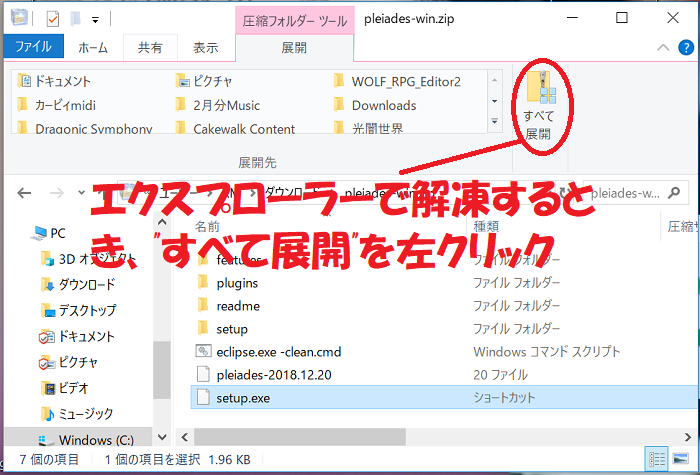Click the plugins folder icon
The height and width of the screenshot is (475, 700).
coord(203,282)
